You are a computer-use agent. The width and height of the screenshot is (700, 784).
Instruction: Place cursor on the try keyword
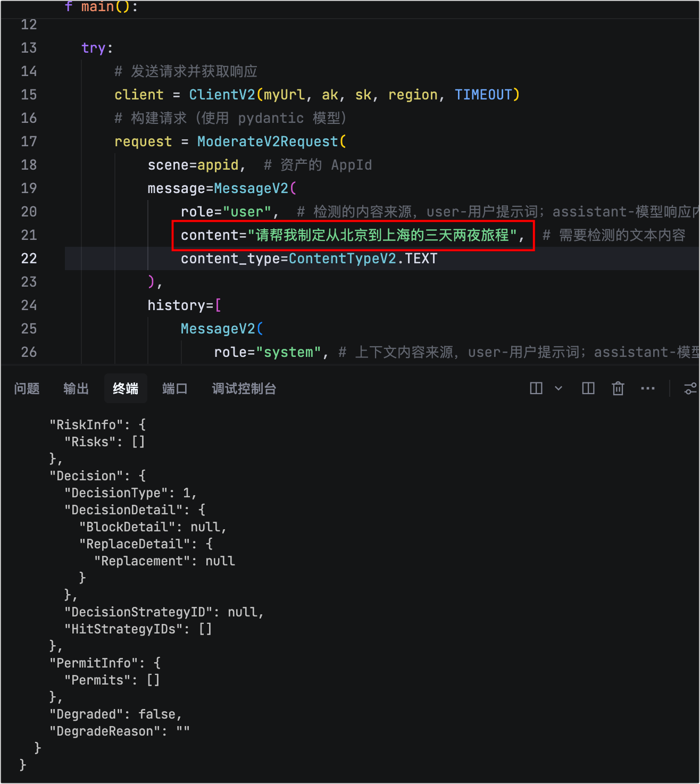click(x=94, y=48)
